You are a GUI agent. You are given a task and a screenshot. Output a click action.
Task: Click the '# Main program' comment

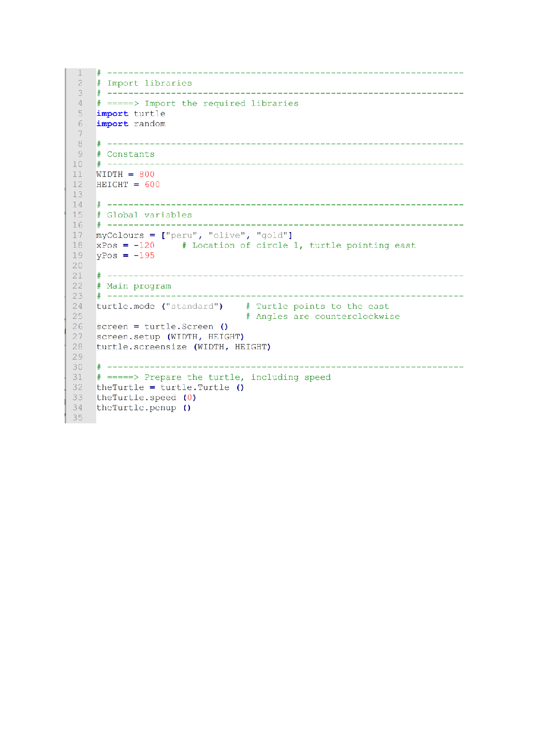(134, 286)
